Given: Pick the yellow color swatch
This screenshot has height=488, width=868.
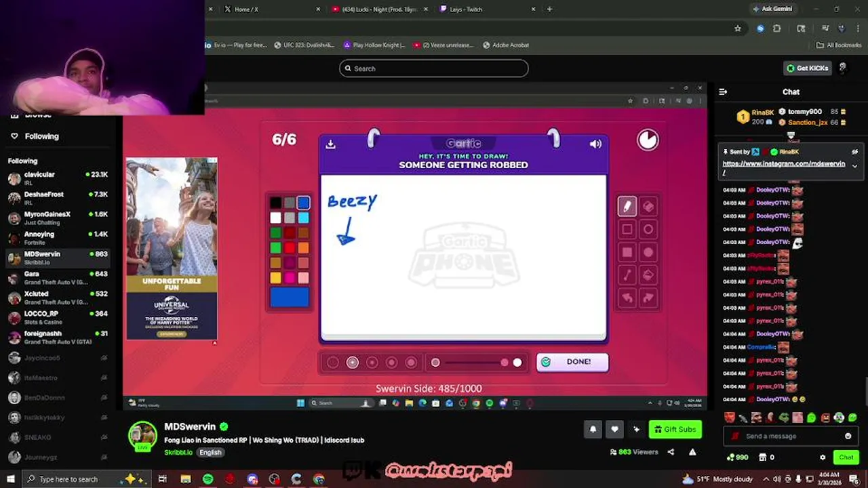Looking at the screenshot, I should [x=275, y=278].
